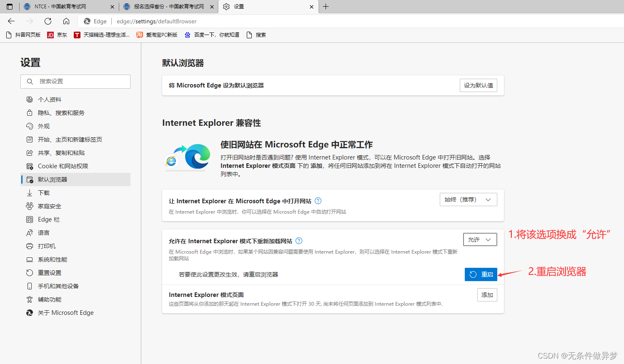This screenshot has width=624, height=364.
Task: Open Edge 栏 settings section
Action: (x=75, y=219)
